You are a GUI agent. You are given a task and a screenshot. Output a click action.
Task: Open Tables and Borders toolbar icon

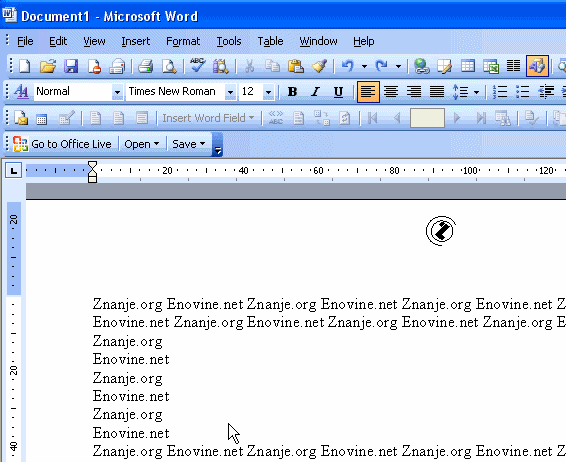pyautogui.click(x=444, y=66)
